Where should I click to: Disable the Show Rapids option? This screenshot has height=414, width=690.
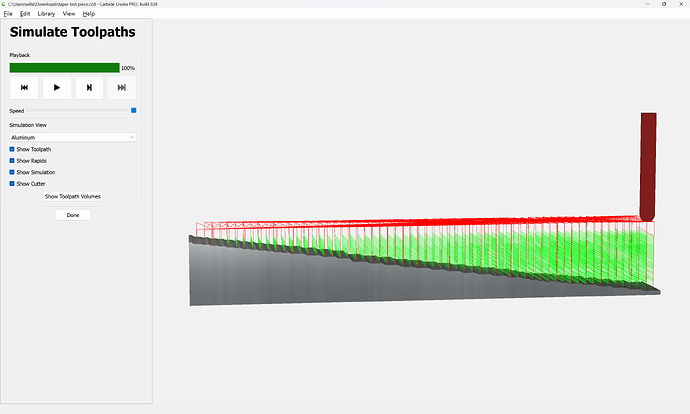(x=12, y=160)
